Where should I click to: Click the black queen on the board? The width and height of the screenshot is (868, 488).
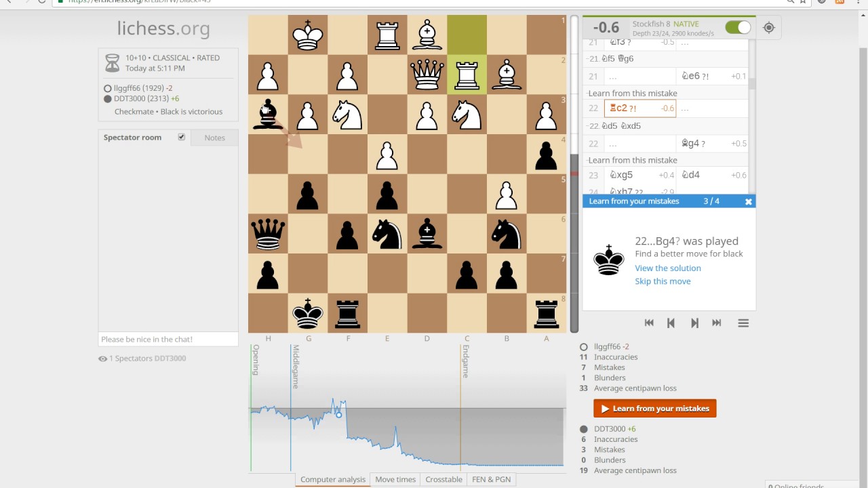pyautogui.click(x=268, y=235)
